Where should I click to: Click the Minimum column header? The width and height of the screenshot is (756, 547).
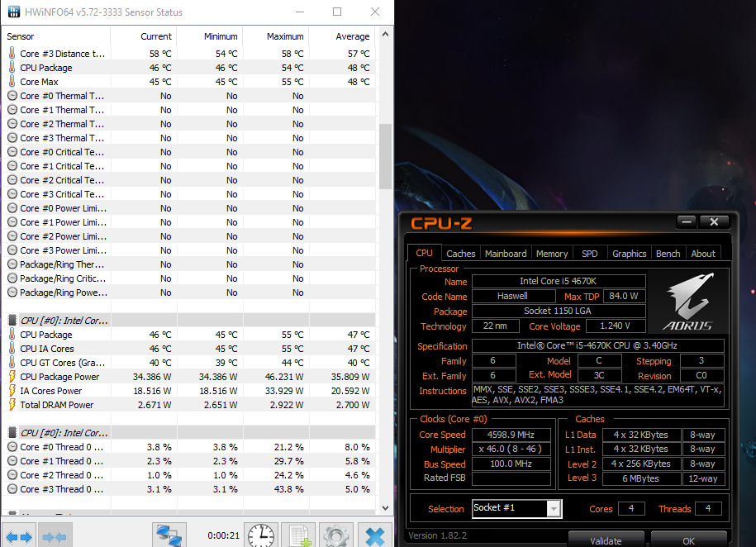(x=209, y=36)
